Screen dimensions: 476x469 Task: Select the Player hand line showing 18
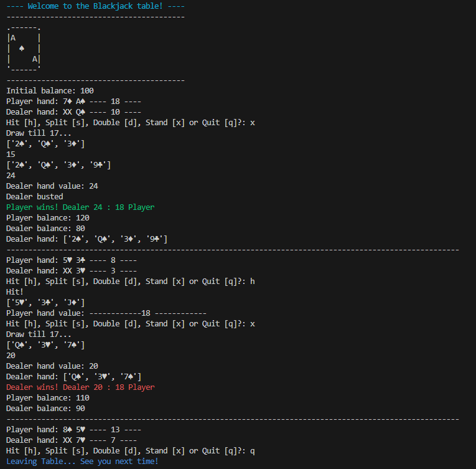[73, 101]
